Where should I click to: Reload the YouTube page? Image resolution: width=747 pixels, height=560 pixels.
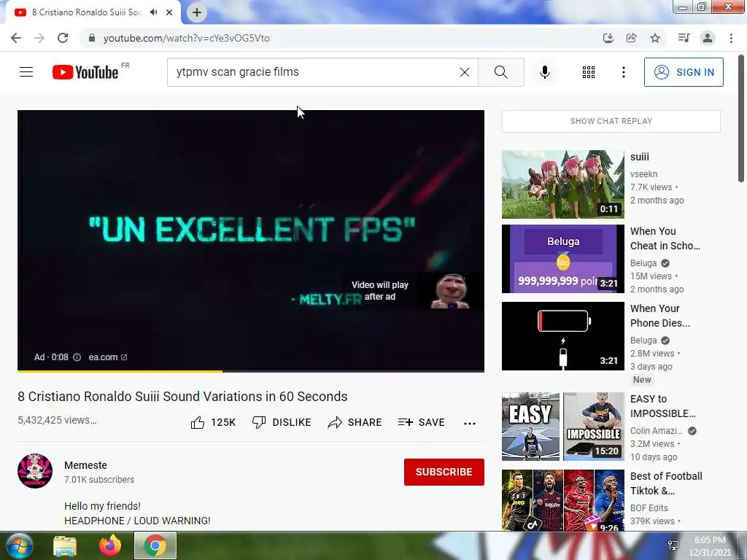click(63, 38)
